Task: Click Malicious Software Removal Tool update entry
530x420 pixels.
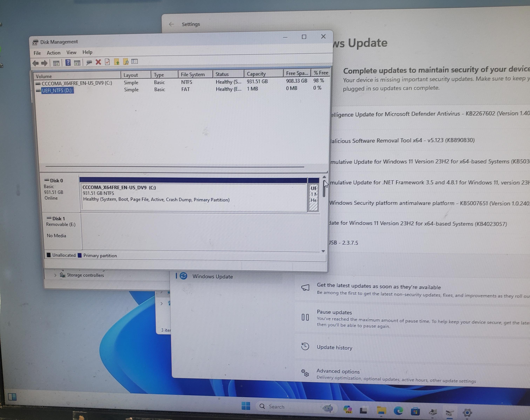Action: 403,141
